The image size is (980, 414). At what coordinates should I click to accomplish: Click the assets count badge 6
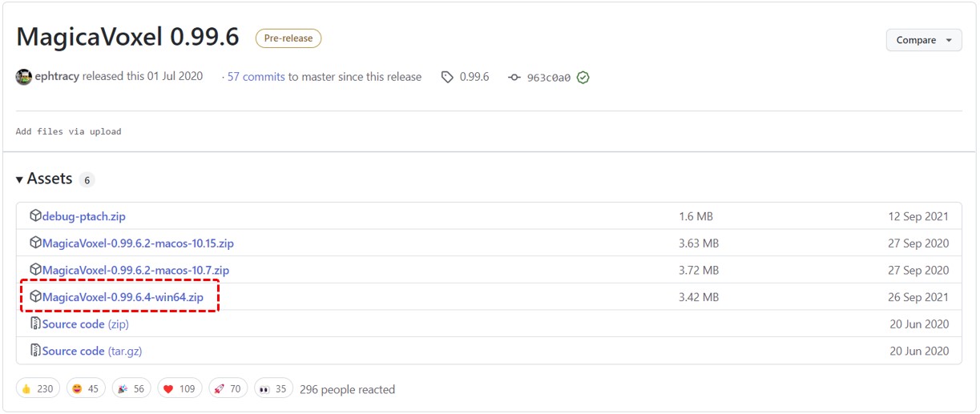(x=87, y=180)
